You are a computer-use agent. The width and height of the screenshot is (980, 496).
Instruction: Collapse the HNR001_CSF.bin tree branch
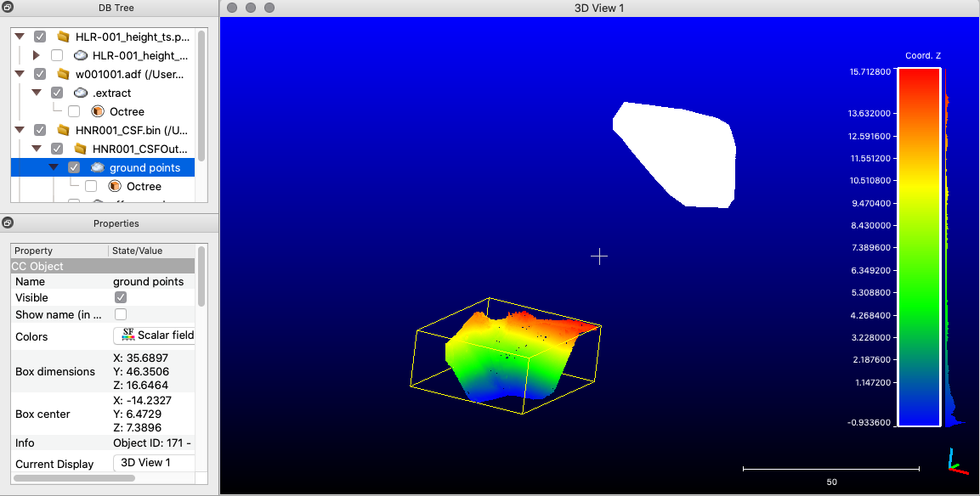point(19,130)
